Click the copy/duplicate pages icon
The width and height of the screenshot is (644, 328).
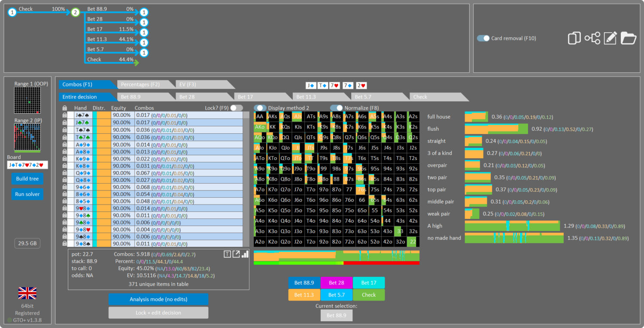pyautogui.click(x=574, y=38)
